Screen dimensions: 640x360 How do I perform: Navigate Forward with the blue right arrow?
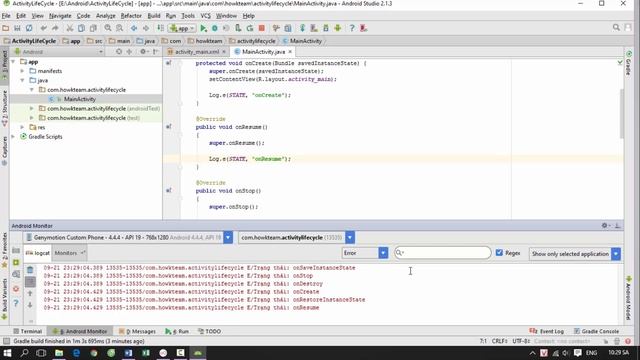pos(146,28)
